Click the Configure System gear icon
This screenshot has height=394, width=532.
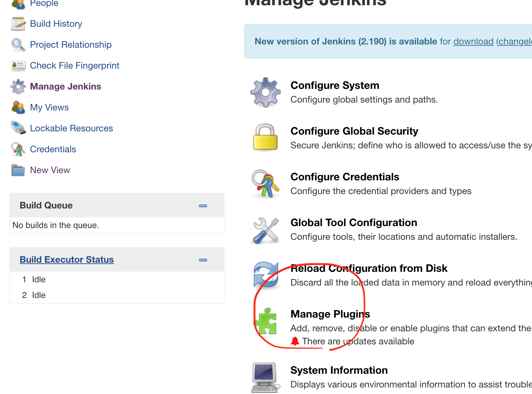click(x=266, y=92)
